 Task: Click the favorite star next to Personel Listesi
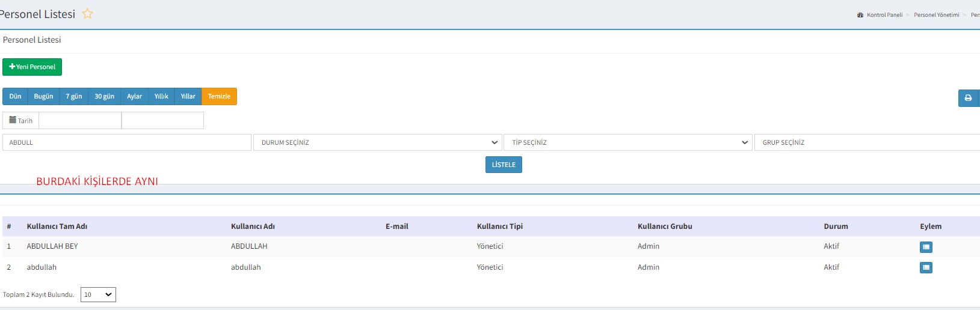point(88,14)
